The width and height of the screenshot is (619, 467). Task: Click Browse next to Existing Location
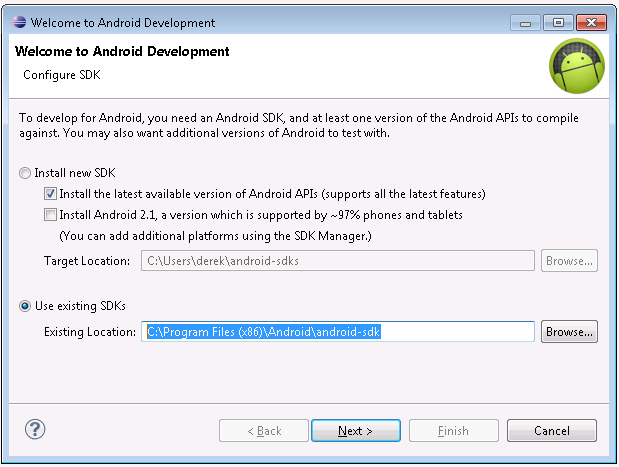[x=569, y=332]
